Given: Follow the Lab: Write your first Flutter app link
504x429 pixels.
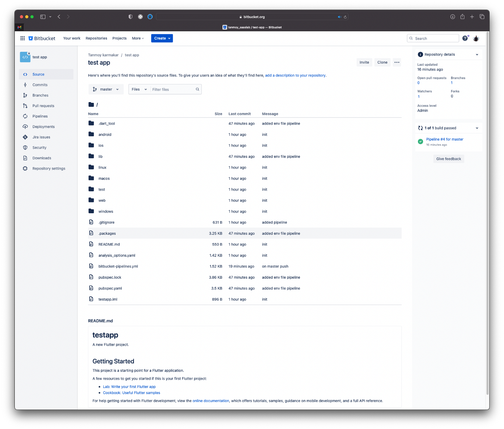Looking at the screenshot, I should (x=129, y=387).
